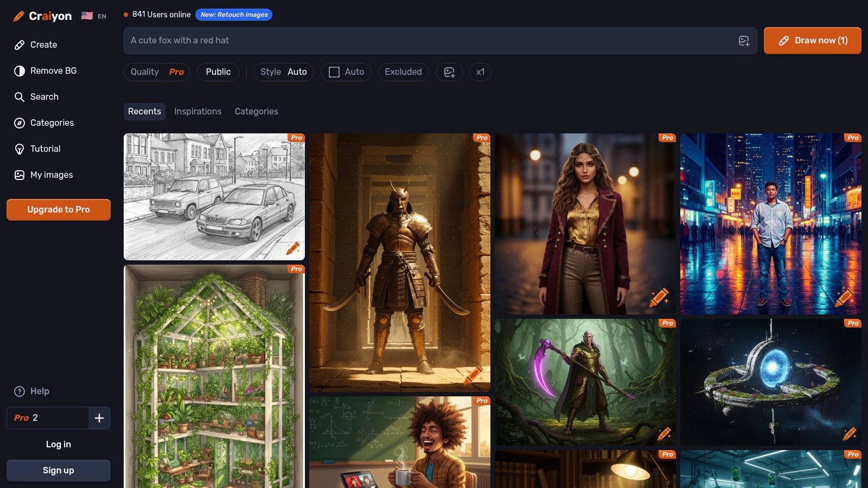868x488 pixels.
Task: Click the Craiyon logo in the sidebar
Action: [x=42, y=16]
